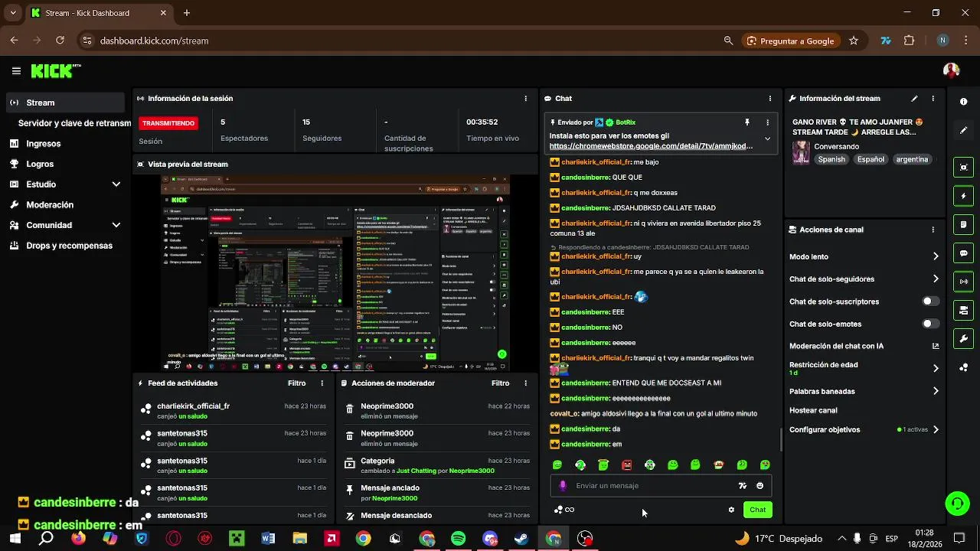Open Información de la sesión three-dot menu
Viewport: 980px width, 551px height.
coord(525,99)
